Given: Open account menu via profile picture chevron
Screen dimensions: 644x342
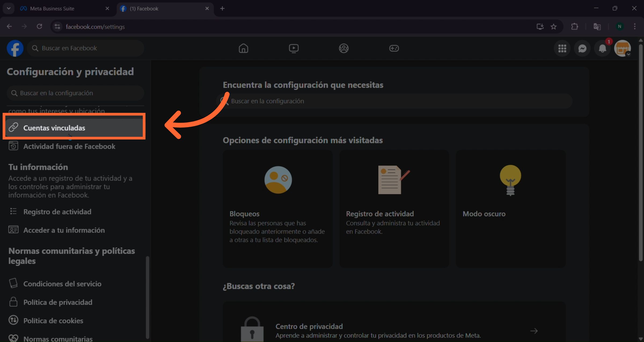Looking at the screenshot, I should point(628,54).
